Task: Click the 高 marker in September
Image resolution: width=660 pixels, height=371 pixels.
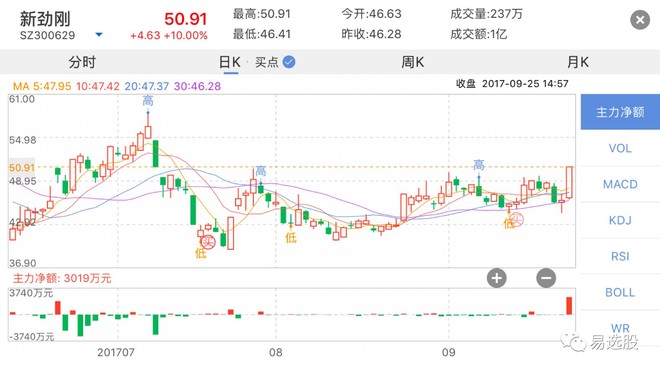Action: click(479, 165)
